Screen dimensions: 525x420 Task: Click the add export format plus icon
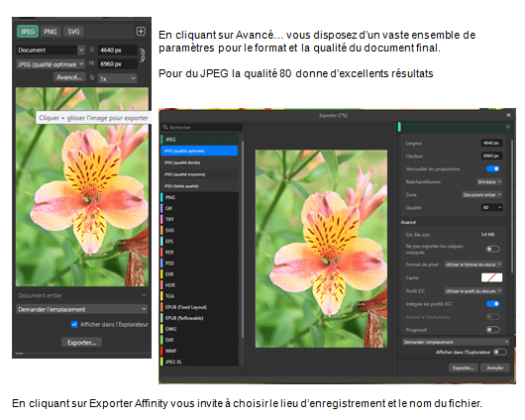click(x=141, y=31)
